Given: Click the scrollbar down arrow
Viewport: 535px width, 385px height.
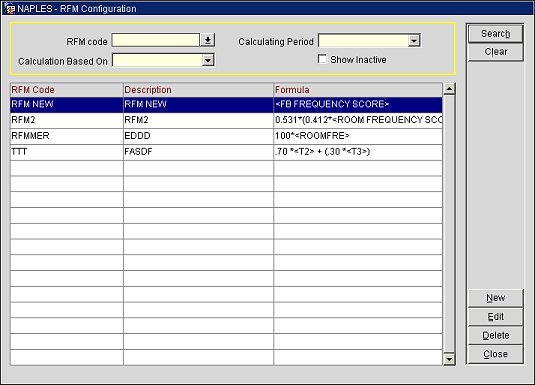Looking at the screenshot, I should (x=449, y=359).
